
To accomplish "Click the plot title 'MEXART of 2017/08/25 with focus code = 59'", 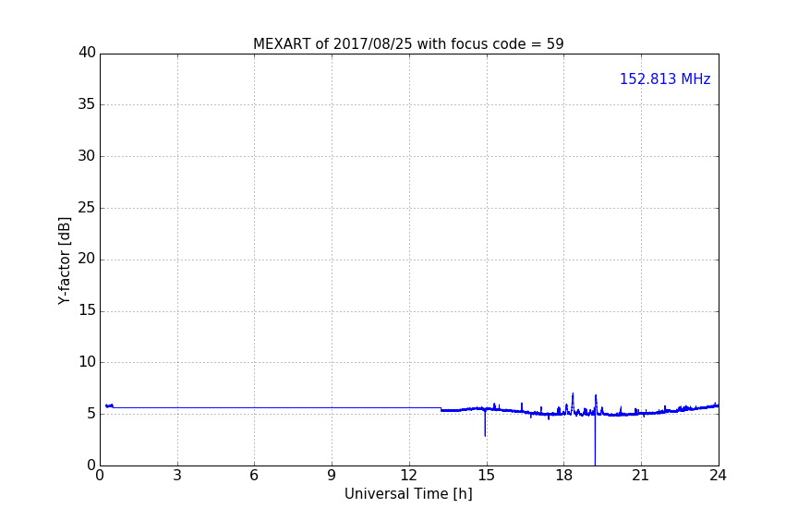I will (x=408, y=43).
